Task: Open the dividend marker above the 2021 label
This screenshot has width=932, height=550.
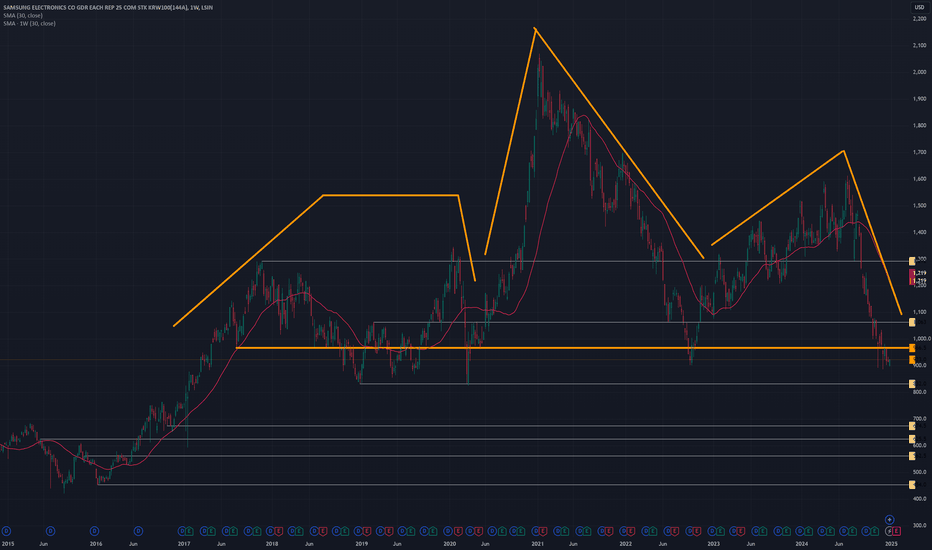Action: click(535, 531)
